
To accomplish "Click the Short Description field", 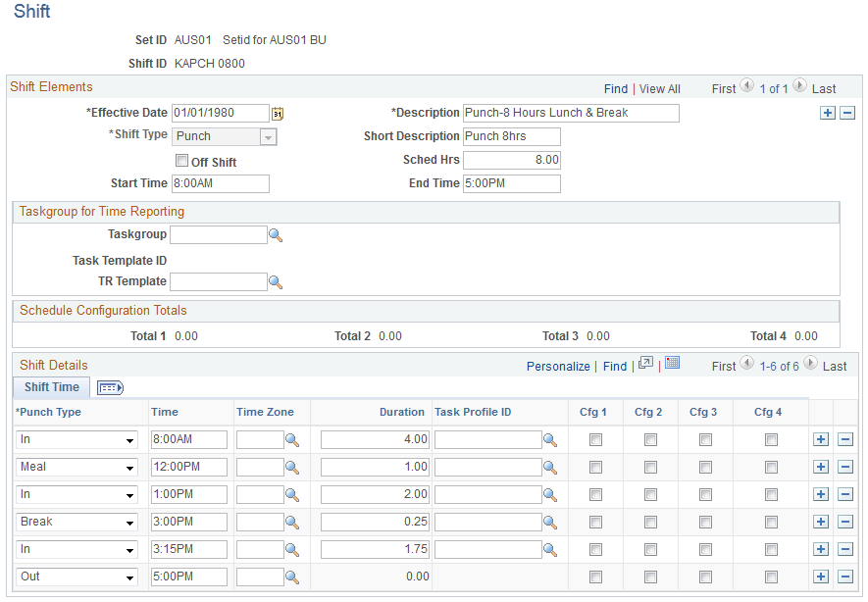I will [x=512, y=136].
